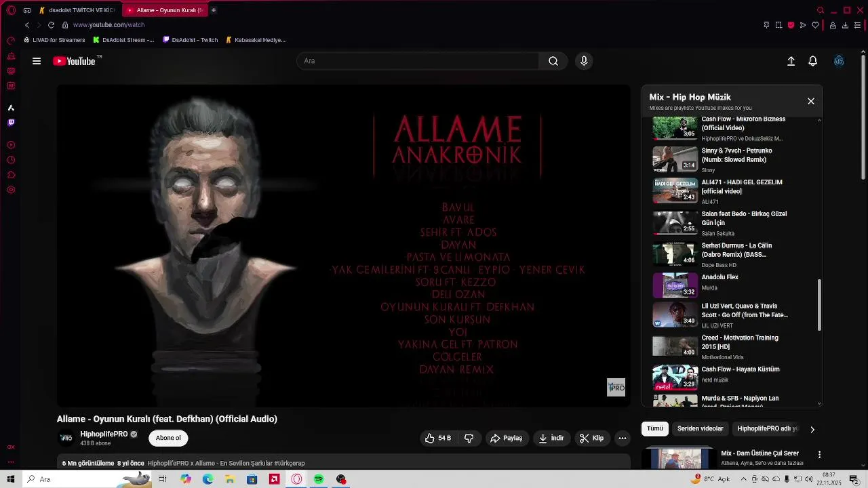Viewport: 868px width, 488px height.
Task: Subscribe with the Abone ol button
Action: tap(168, 438)
